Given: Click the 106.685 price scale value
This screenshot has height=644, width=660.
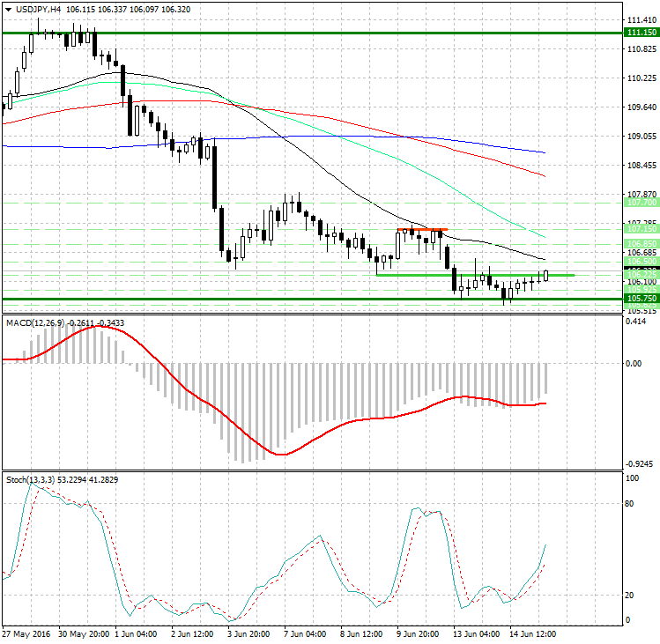Looking at the screenshot, I should coord(641,252).
